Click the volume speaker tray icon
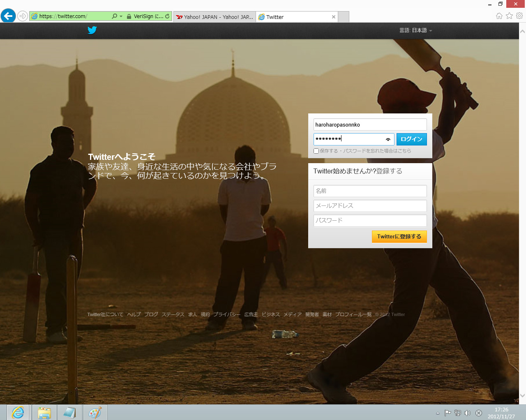This screenshot has height=420, width=526. tap(467, 413)
